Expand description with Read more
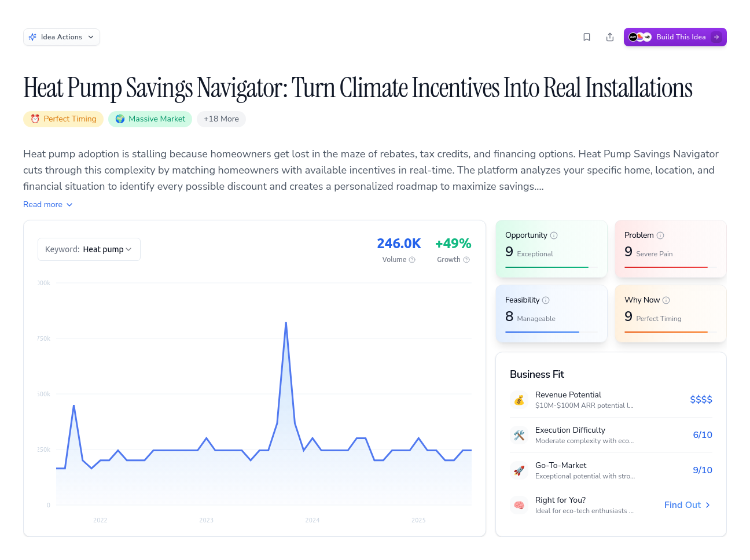This screenshot has width=750, height=560. click(x=48, y=204)
